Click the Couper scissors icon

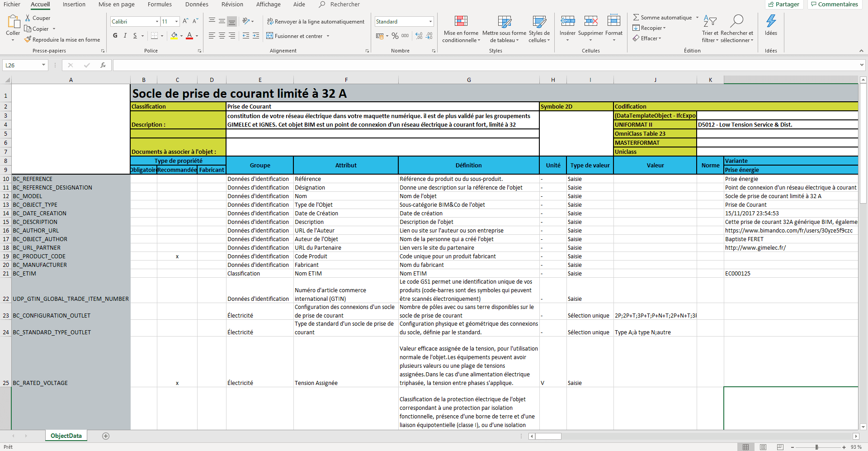(x=28, y=18)
